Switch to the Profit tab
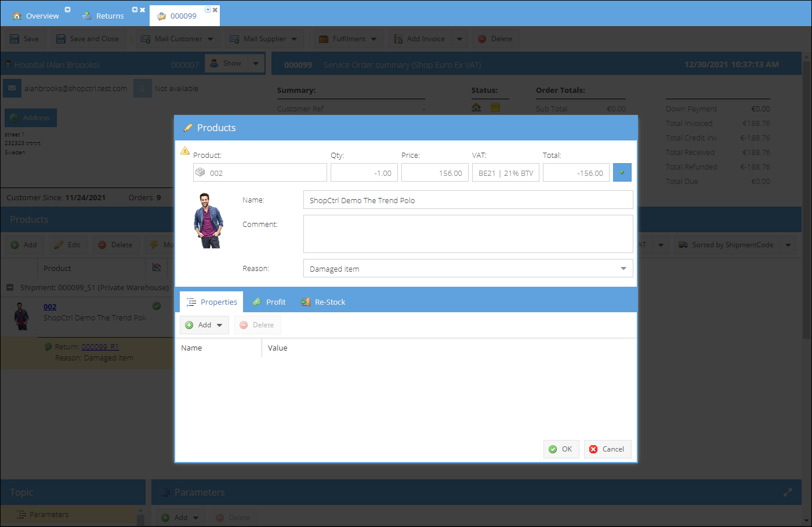Screen dimensions: 812x527 (x=270, y=302)
